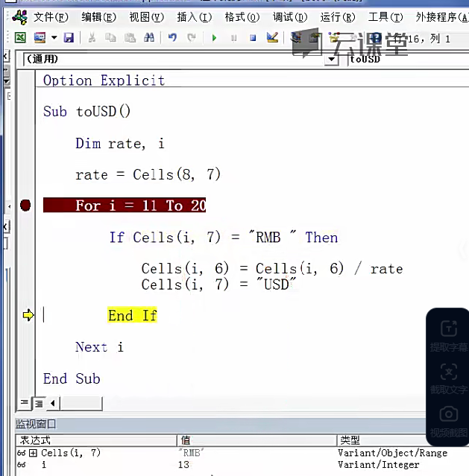
Task: Click the Insert UserForm toolbar icon
Action: coord(40,38)
